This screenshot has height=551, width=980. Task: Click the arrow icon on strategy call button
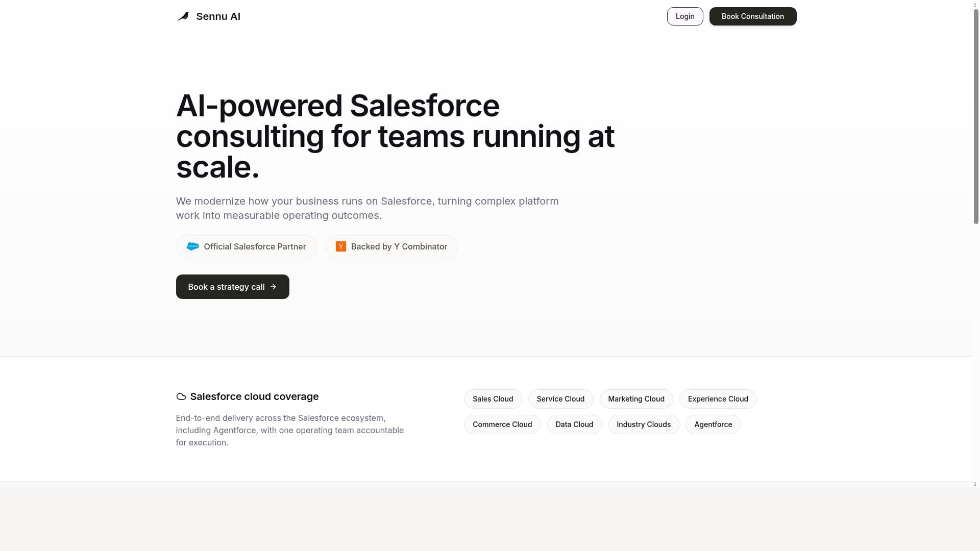click(273, 287)
